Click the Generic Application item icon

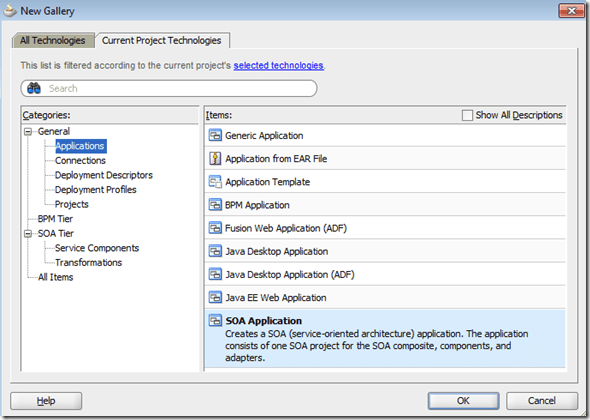coord(215,135)
